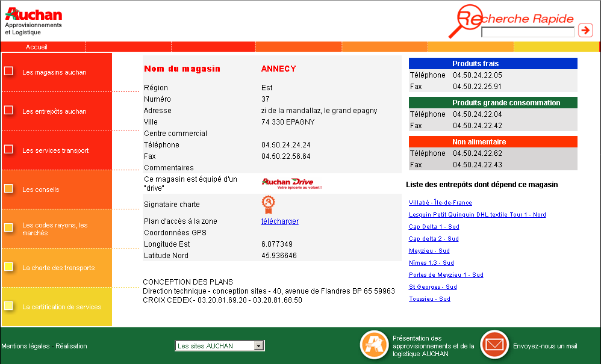Focus the Recherche Rapide search field

pyautogui.click(x=528, y=32)
